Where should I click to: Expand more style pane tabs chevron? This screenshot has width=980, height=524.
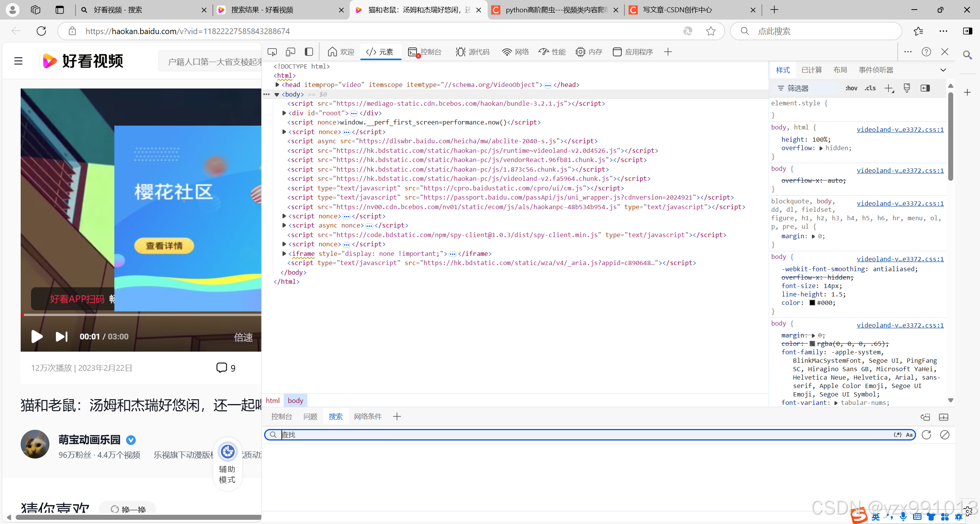click(x=943, y=70)
